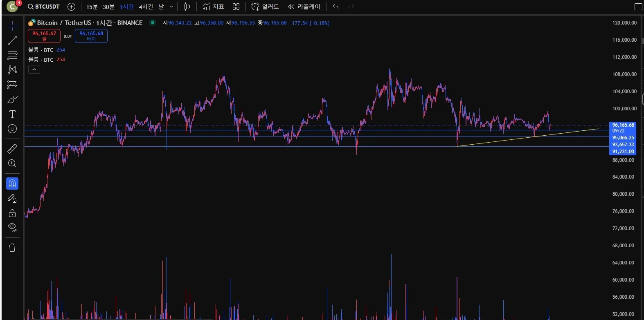The width and height of the screenshot is (644, 320).
Task: Click the zoom in tool
Action: tap(12, 163)
